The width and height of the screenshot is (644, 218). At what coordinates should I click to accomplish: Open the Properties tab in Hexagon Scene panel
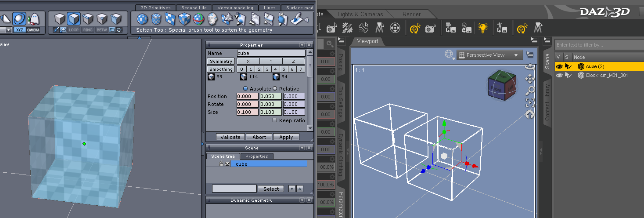(x=257, y=156)
